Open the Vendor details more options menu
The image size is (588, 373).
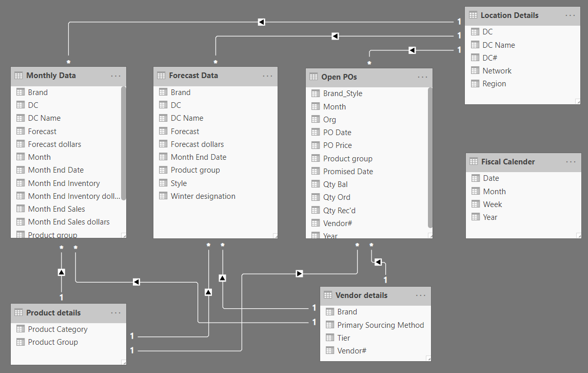(421, 295)
